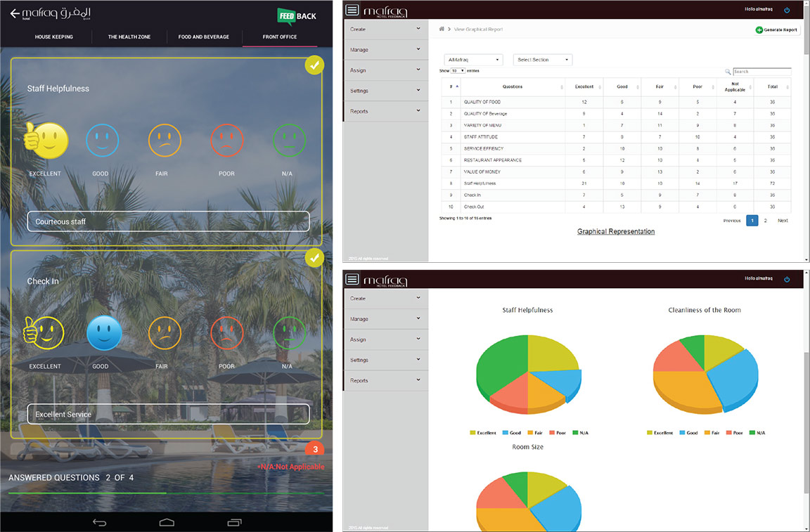Tap the Android home navigation button
The height and width of the screenshot is (532, 810).
click(167, 523)
